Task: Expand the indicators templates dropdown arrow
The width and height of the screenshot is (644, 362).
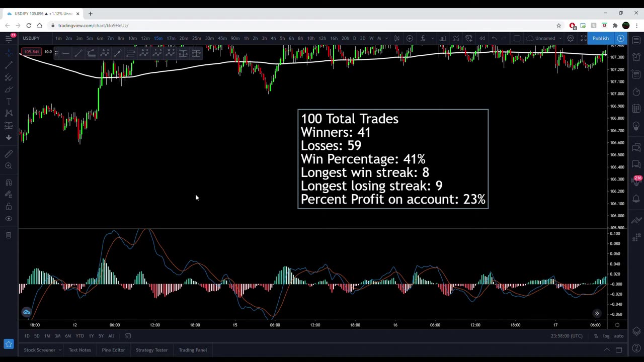Action: click(432, 38)
